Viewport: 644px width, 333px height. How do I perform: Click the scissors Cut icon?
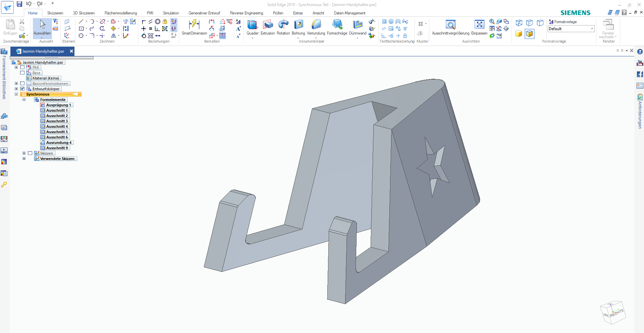click(22, 21)
